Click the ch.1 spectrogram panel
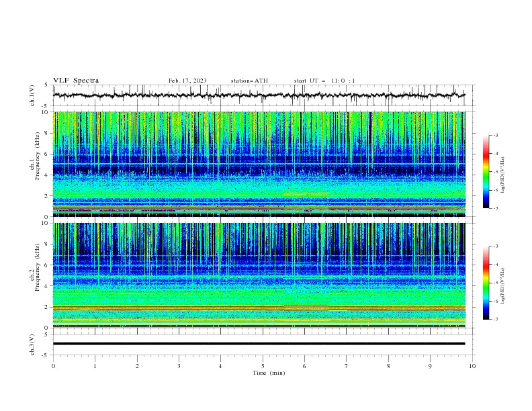 pos(259,164)
